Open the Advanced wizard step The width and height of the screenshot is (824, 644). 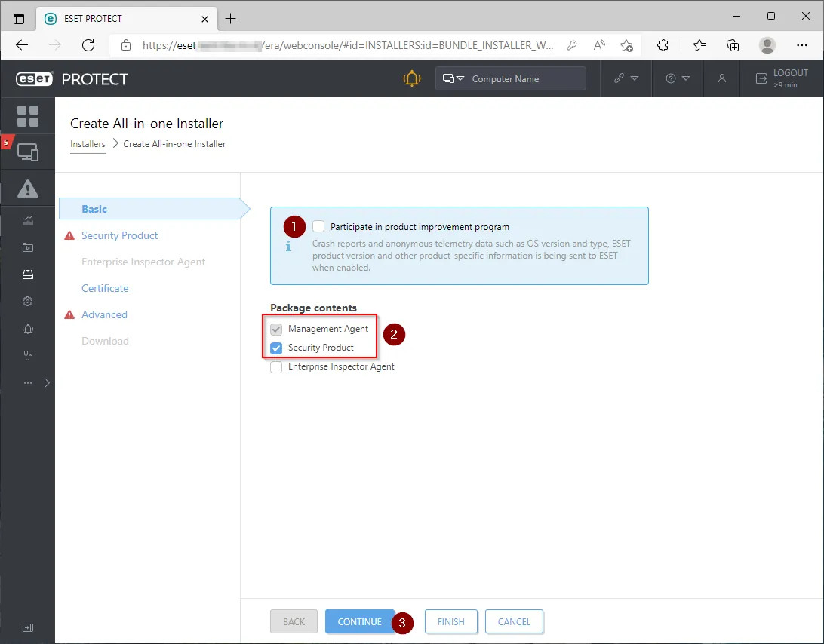pyautogui.click(x=104, y=314)
